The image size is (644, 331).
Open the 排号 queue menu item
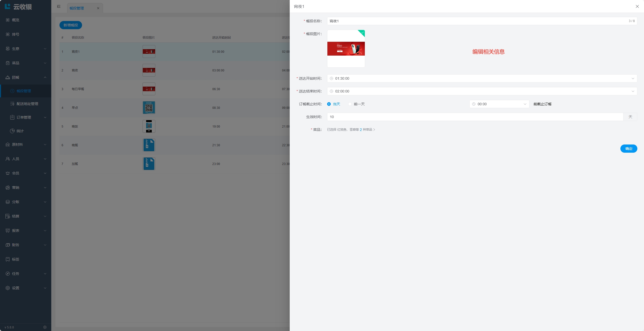(15, 34)
